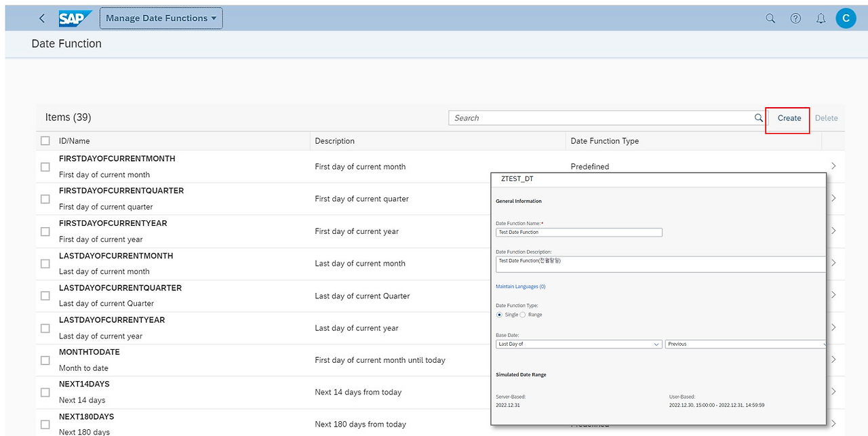Click into the Date Function Name field

578,233
